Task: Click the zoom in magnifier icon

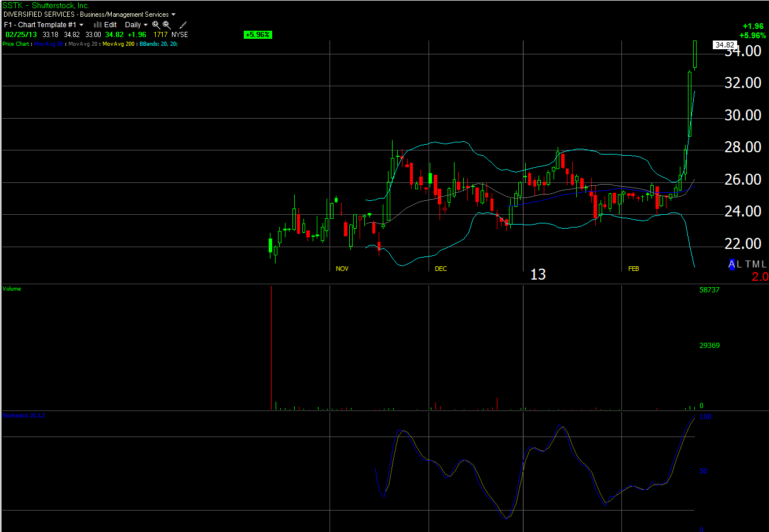Action: point(156,25)
